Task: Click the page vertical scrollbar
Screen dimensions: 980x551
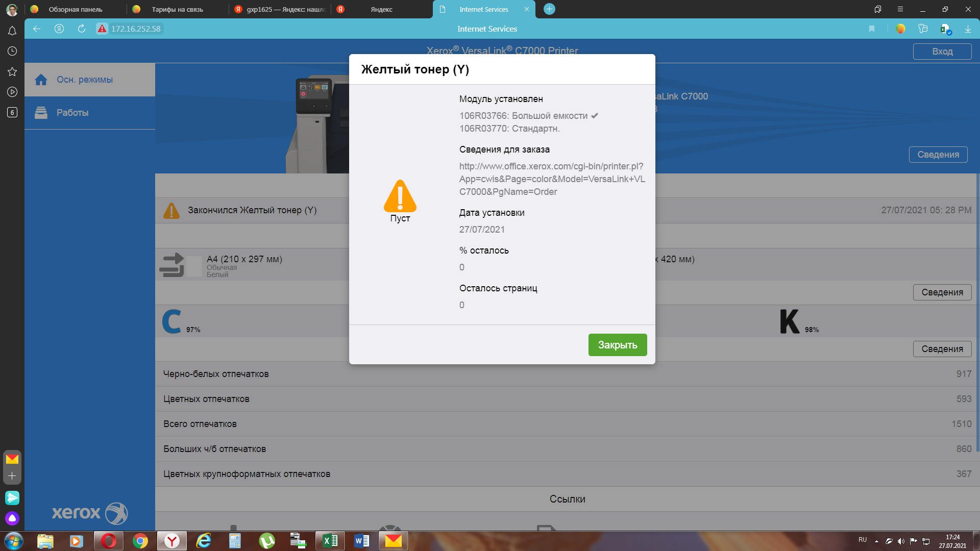Action: [x=978, y=312]
